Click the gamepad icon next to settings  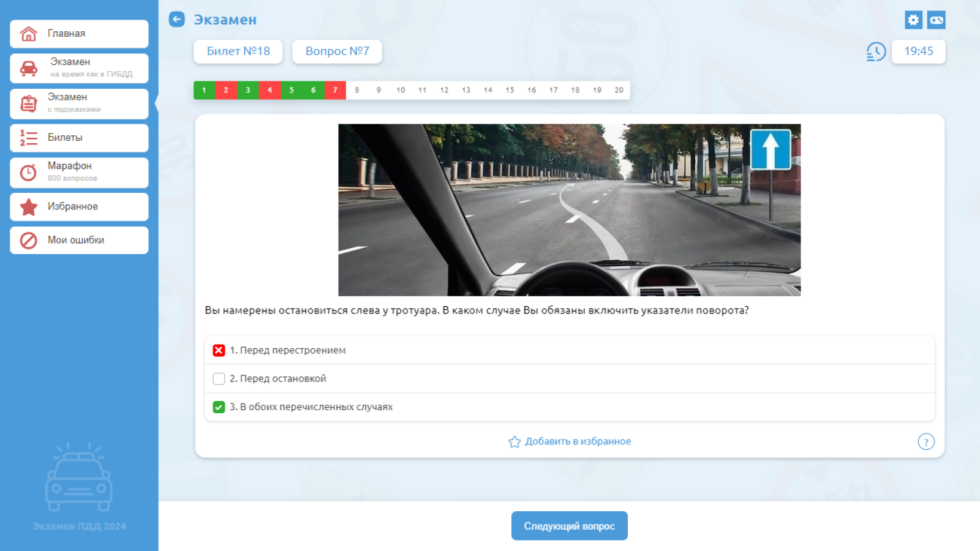point(937,20)
